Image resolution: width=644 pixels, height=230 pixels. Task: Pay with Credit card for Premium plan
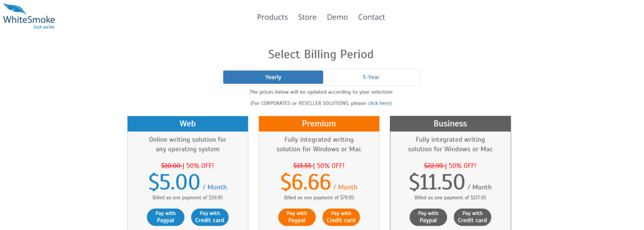[341, 217]
